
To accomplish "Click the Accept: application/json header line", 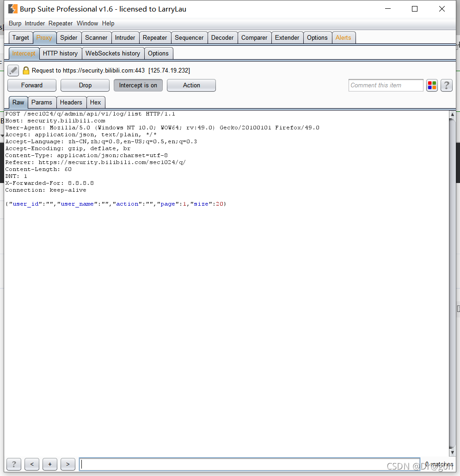I will (81, 135).
